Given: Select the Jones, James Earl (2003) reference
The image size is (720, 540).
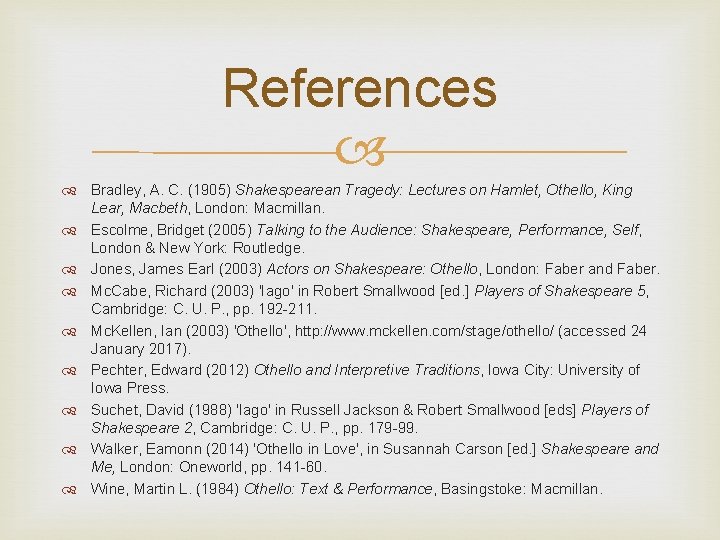Looking at the screenshot, I should 375,269.
